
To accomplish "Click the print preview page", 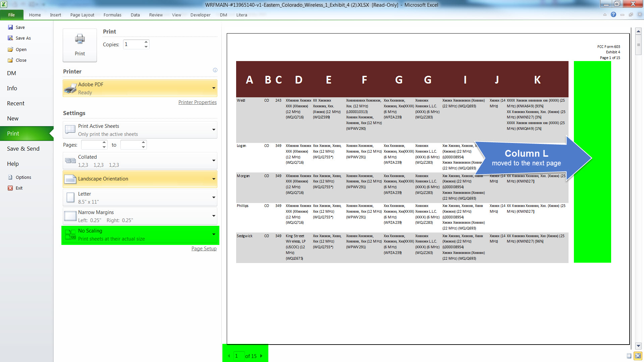I will pyautogui.click(x=428, y=189).
